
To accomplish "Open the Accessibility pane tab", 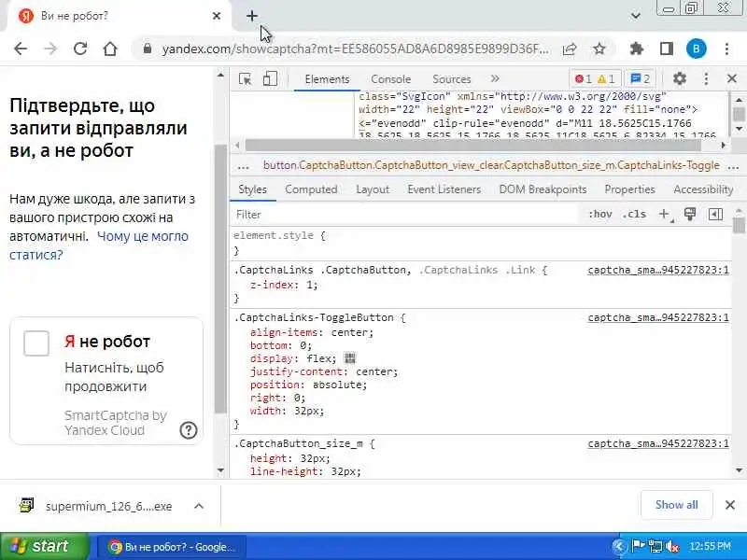I will 703,189.
